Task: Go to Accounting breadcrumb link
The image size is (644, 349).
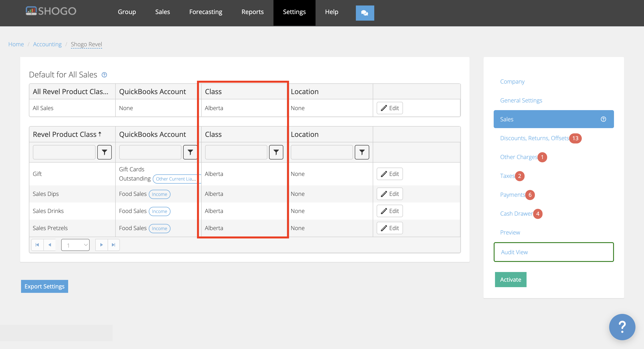Action: [x=47, y=44]
